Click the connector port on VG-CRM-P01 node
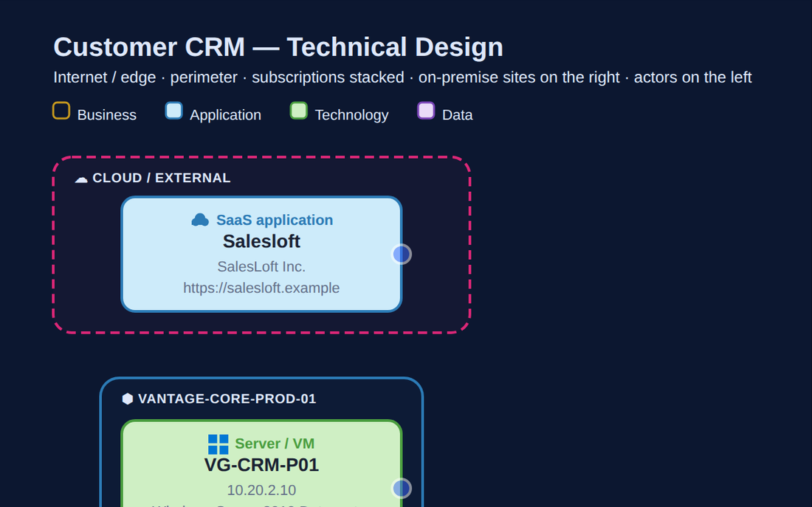Viewport: 812px width, 507px height. (402, 489)
